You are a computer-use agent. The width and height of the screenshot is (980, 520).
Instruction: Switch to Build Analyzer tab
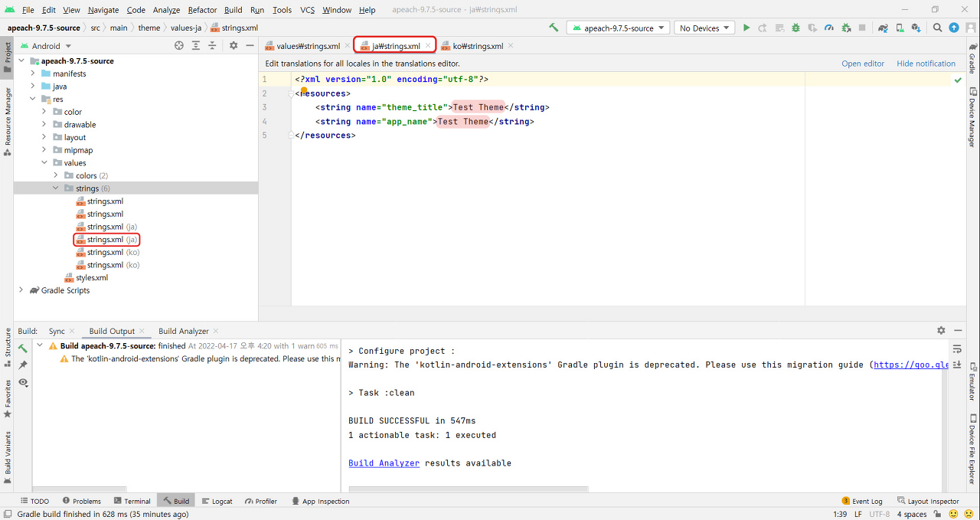coord(184,331)
